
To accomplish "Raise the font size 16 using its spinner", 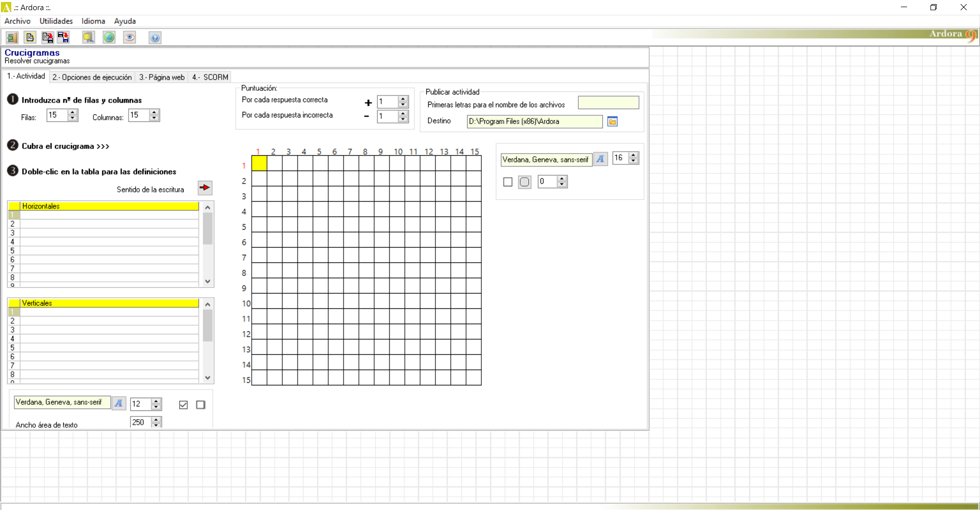I will 633,155.
